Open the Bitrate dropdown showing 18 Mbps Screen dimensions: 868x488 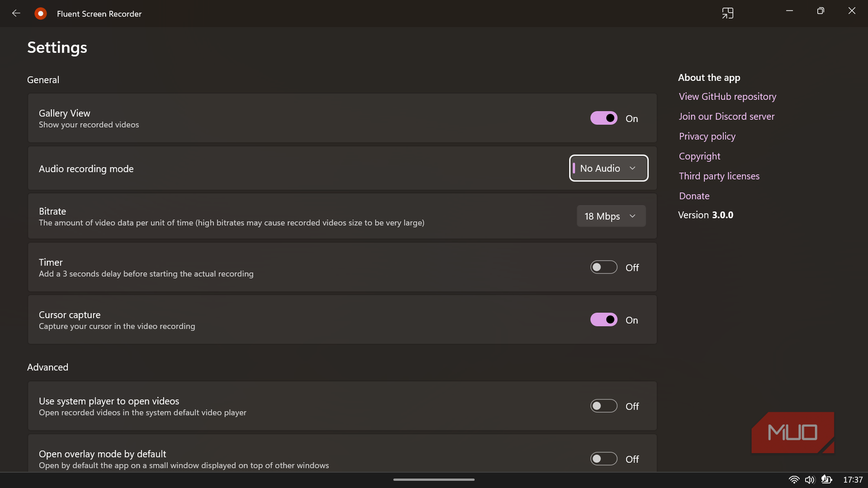pos(611,216)
